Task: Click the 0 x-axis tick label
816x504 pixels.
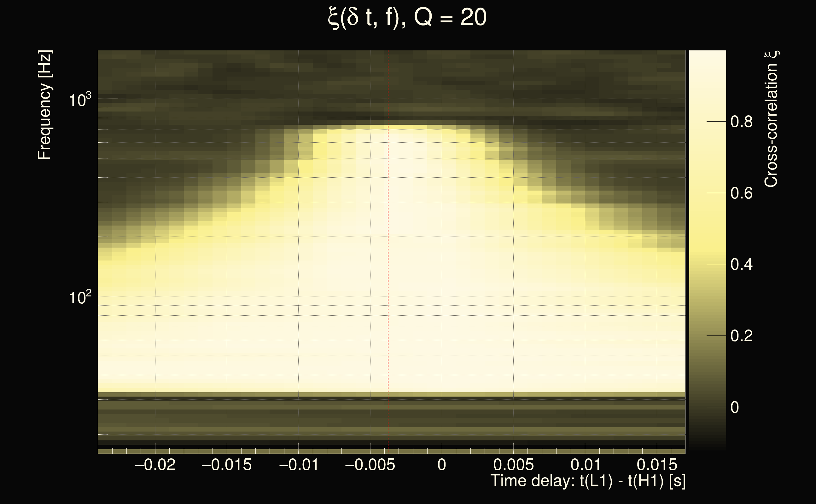Action: coord(442,465)
